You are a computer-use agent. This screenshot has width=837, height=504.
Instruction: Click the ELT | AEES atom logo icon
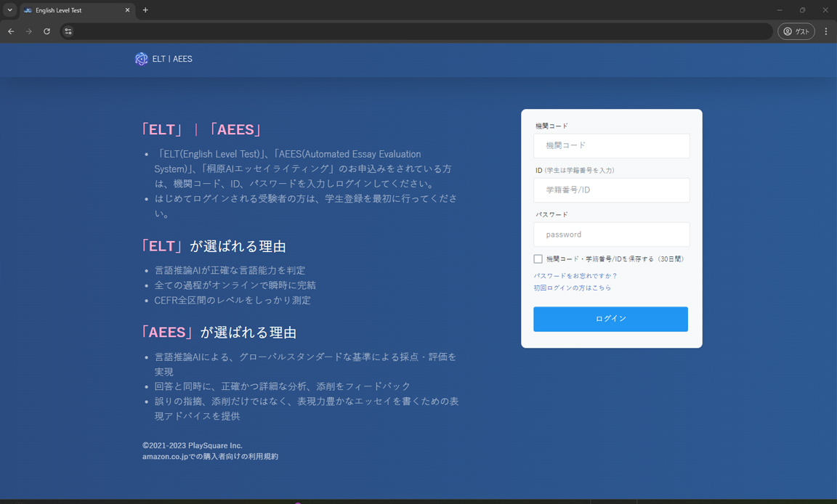[142, 59]
